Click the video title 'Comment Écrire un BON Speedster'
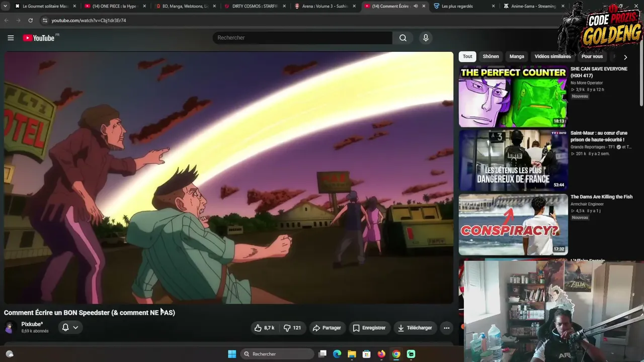 point(90,313)
